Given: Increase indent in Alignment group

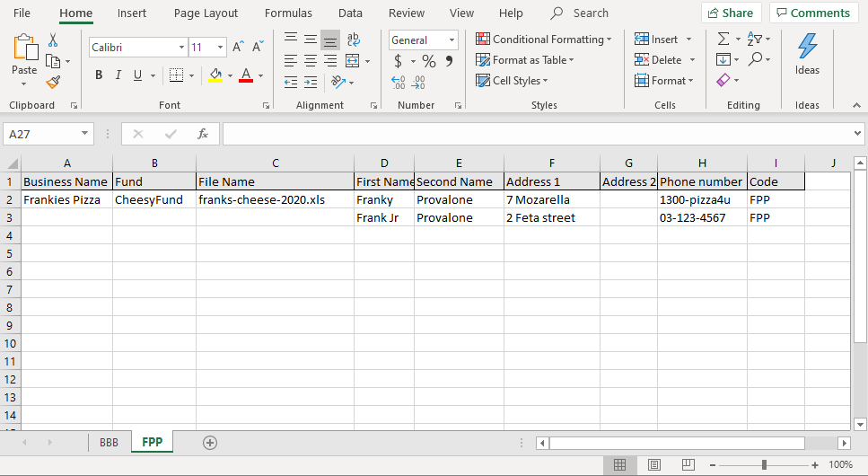Looking at the screenshot, I should coord(311,83).
